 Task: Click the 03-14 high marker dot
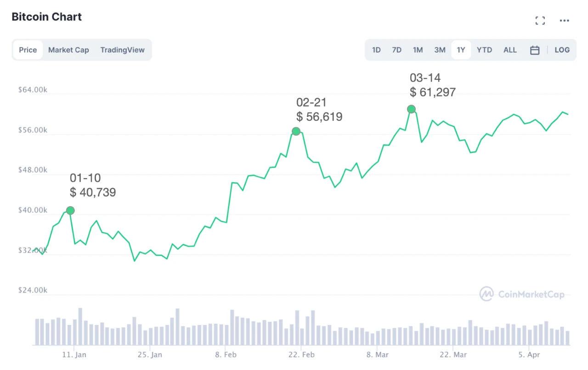(411, 109)
